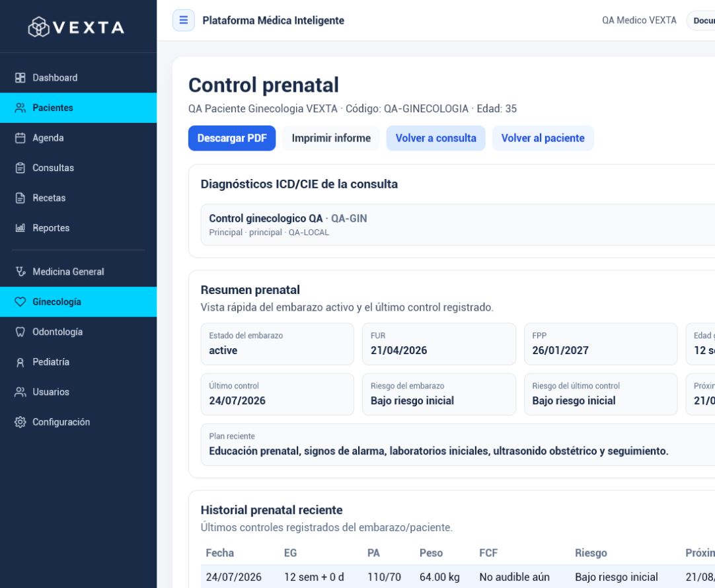The width and height of the screenshot is (715, 588).
Task: Click the Usuarios people icon
Action: [x=20, y=392]
